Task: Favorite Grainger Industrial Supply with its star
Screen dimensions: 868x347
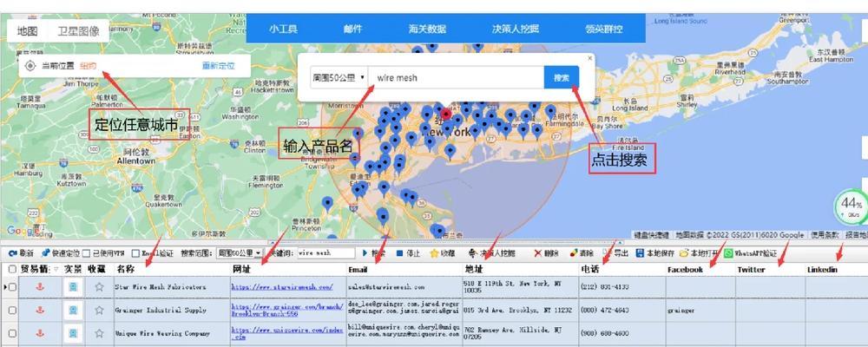Action: 99,310
